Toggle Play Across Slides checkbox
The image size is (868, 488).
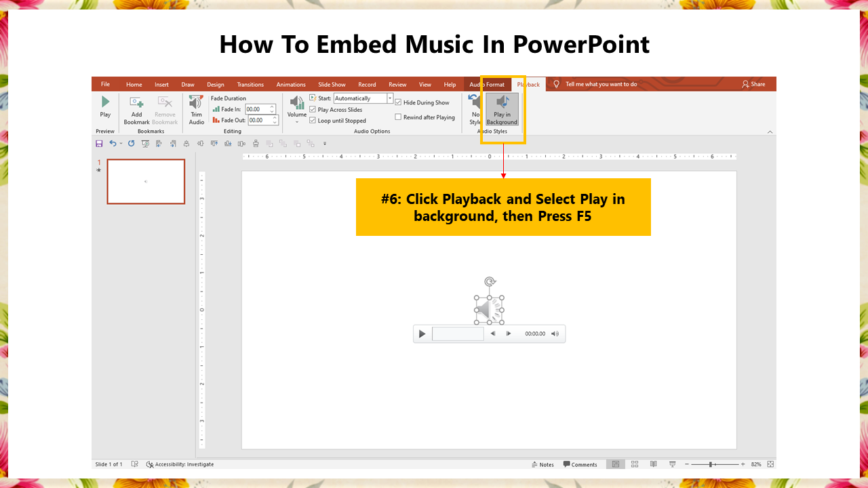[x=313, y=110]
